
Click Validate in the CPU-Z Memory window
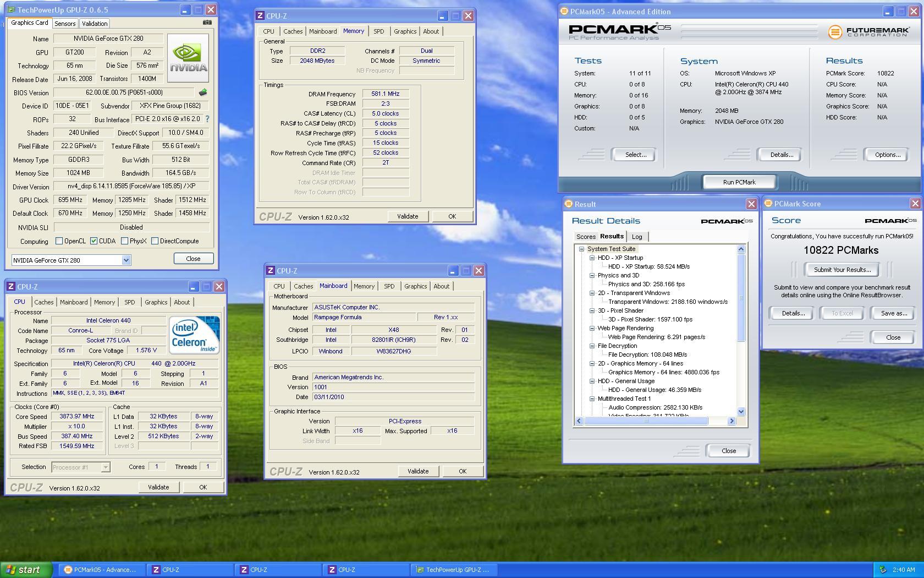pos(408,216)
